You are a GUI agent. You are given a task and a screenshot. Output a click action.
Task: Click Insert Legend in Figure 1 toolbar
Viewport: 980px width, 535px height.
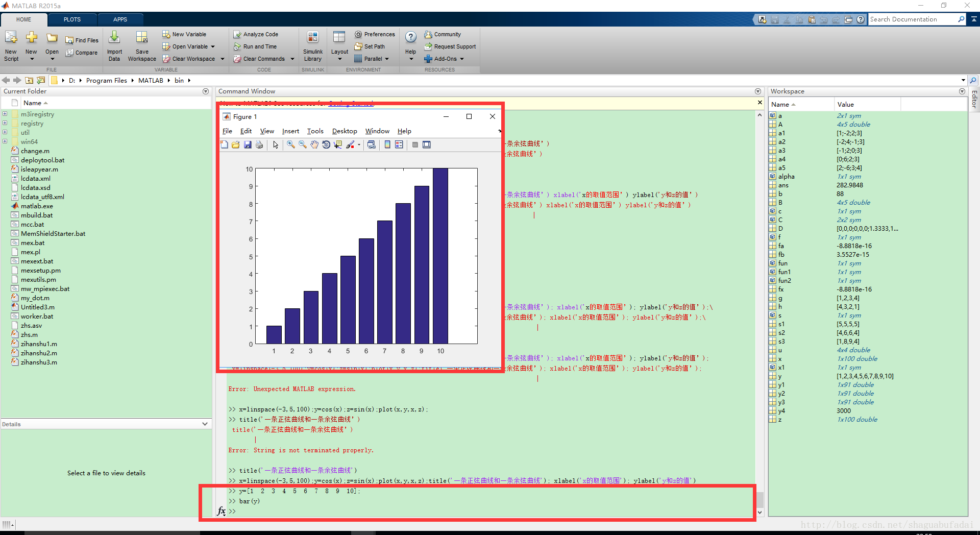coord(399,145)
